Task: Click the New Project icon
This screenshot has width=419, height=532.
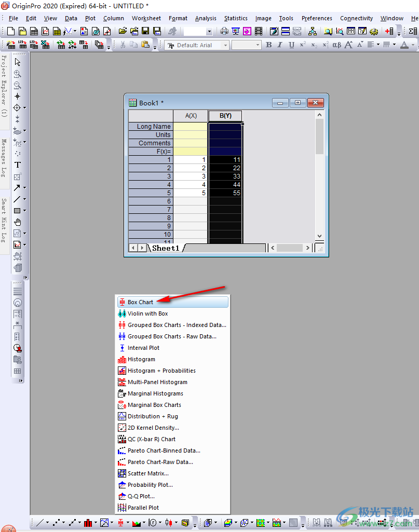Action: click(11, 32)
